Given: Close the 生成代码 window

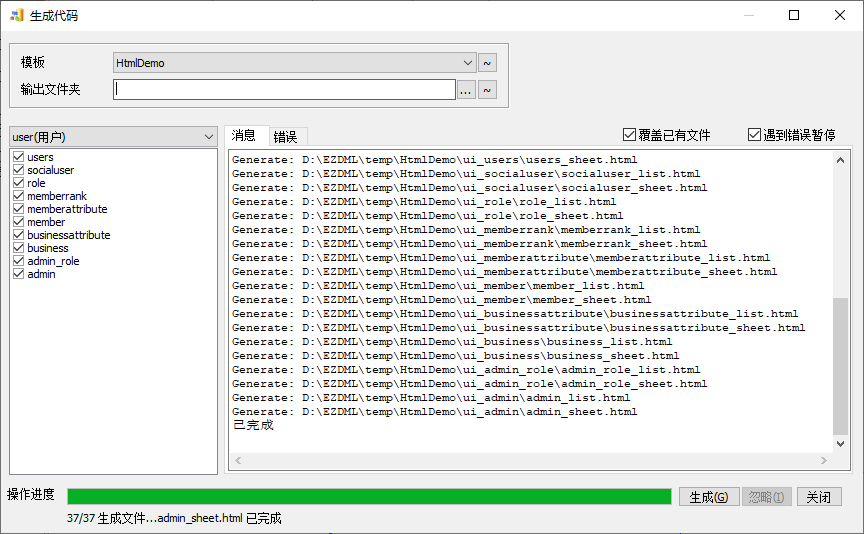Looking at the screenshot, I should click(839, 15).
